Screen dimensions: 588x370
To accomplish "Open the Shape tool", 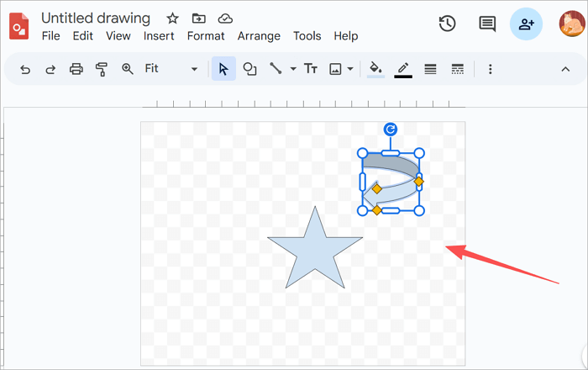I will click(x=249, y=69).
